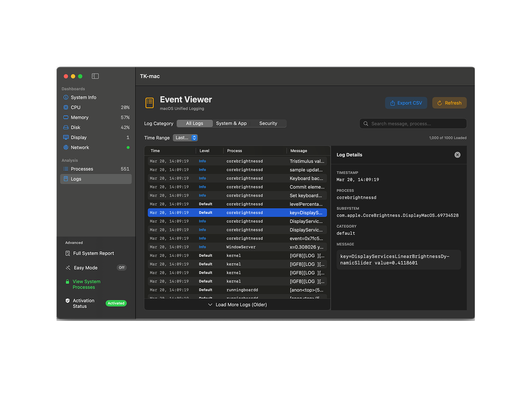Click the Full System Report icon

coord(68,253)
